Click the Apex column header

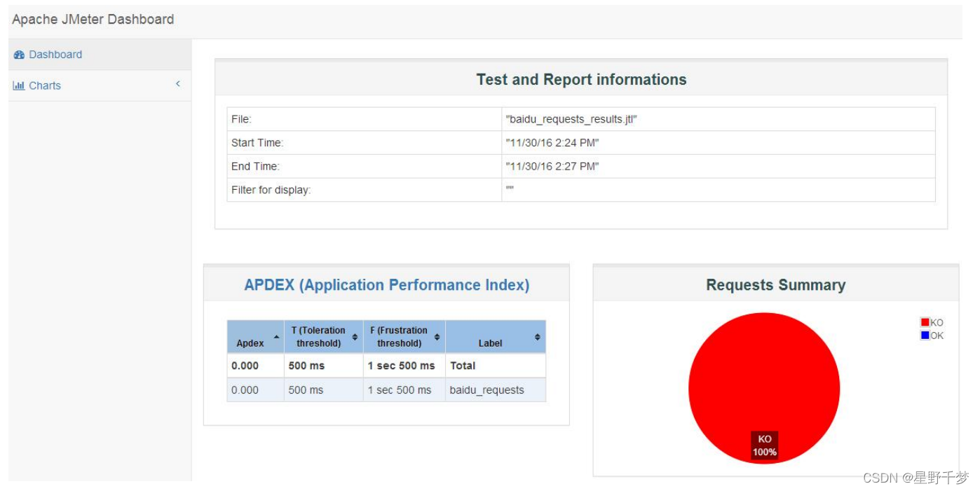tap(256, 337)
